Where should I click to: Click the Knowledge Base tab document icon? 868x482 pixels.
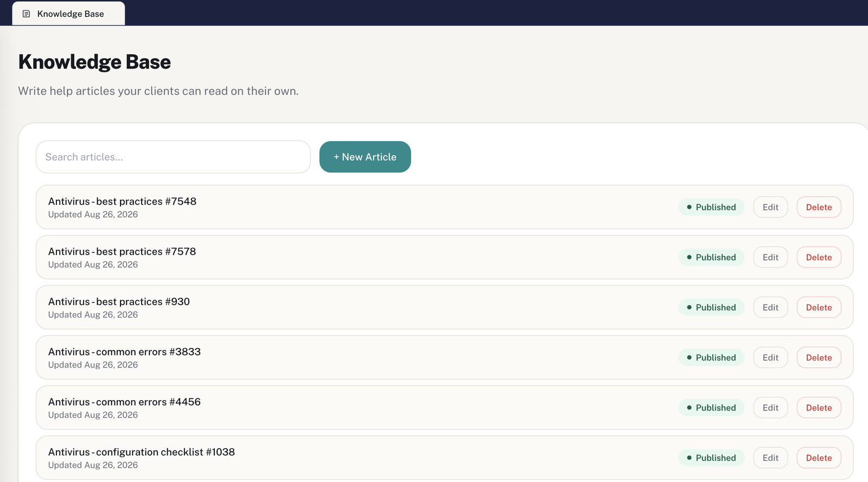[x=26, y=14]
